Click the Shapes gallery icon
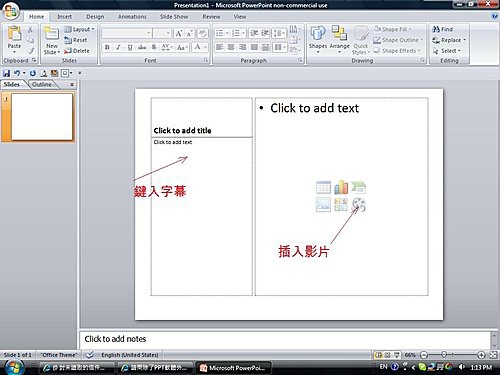This screenshot has width=500, height=375. click(318, 33)
